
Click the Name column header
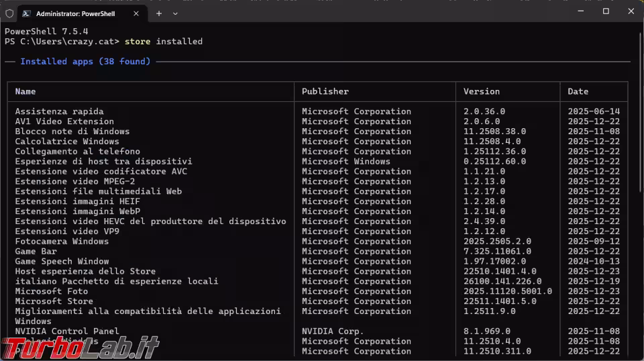(25, 91)
